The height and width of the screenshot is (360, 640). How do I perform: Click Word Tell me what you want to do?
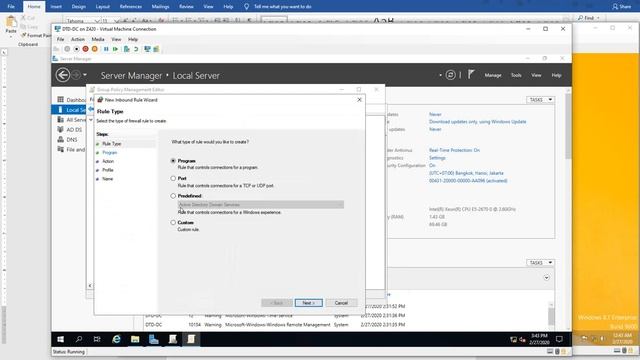(282, 7)
